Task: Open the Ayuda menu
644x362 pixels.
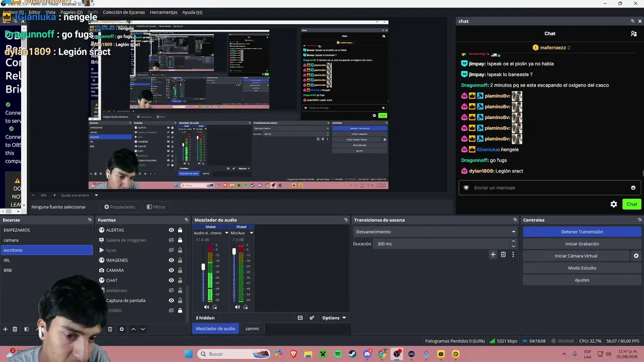Action: click(x=192, y=12)
